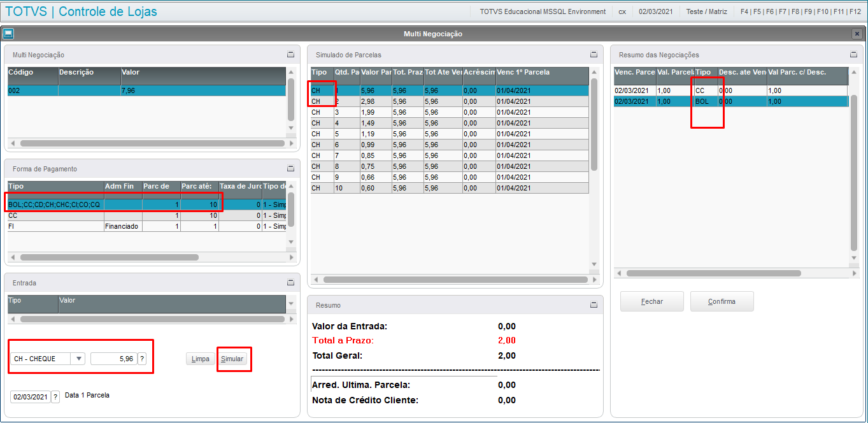868x423 pixels.
Task: Select the CH row valued 0,75
Action: click(x=450, y=166)
